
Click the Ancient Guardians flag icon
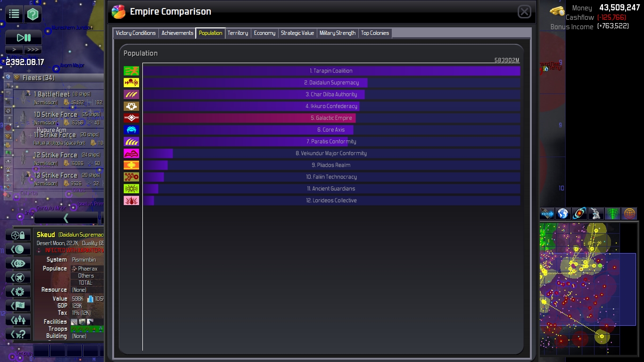[x=132, y=189]
